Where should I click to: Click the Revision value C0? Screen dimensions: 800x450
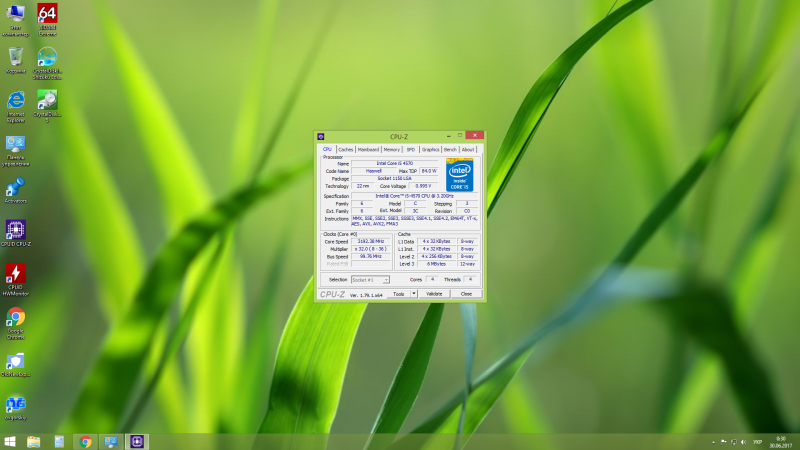click(x=467, y=211)
